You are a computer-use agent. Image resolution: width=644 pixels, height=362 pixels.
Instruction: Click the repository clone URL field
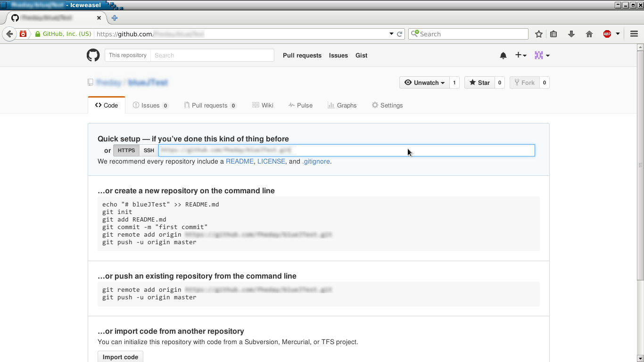pyautogui.click(x=347, y=150)
